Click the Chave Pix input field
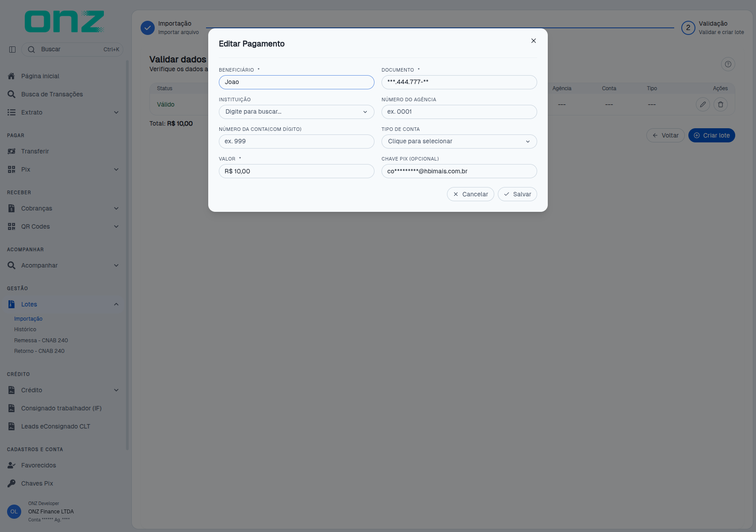The width and height of the screenshot is (756, 532). [x=459, y=171]
